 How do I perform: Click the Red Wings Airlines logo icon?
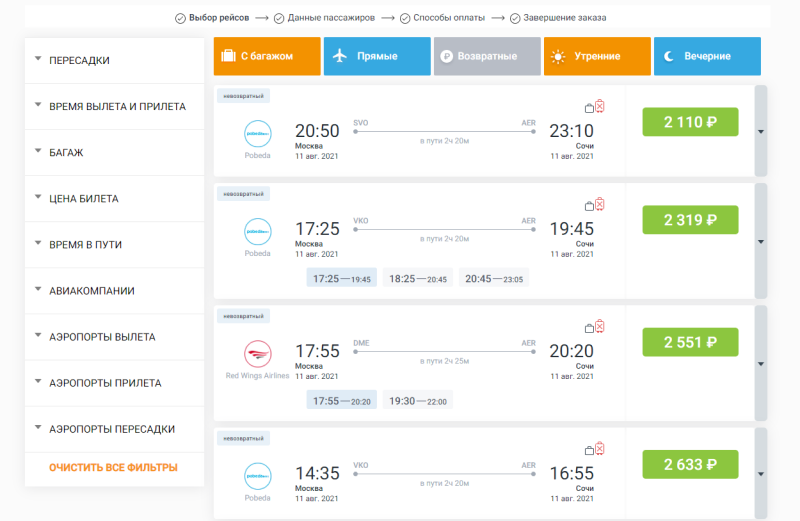(258, 353)
